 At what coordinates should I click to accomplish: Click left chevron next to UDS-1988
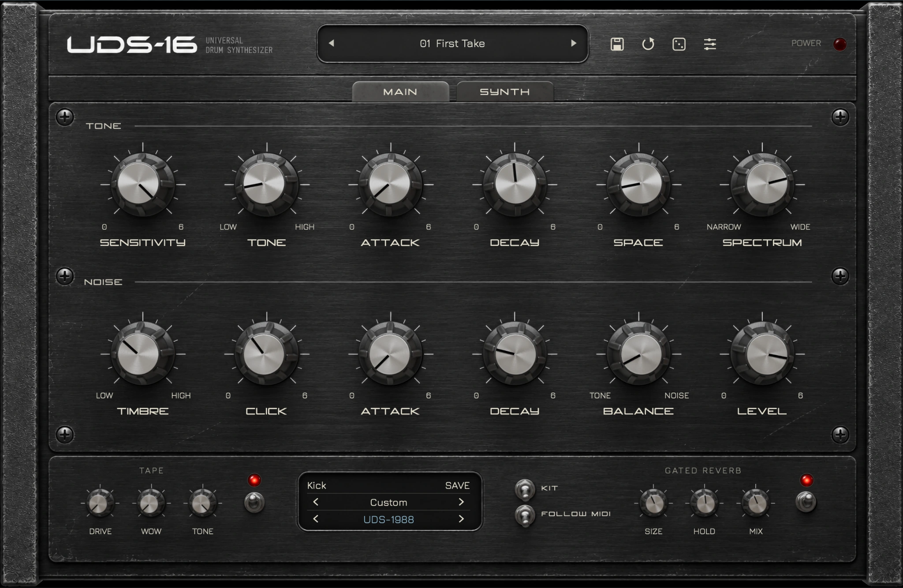(316, 519)
